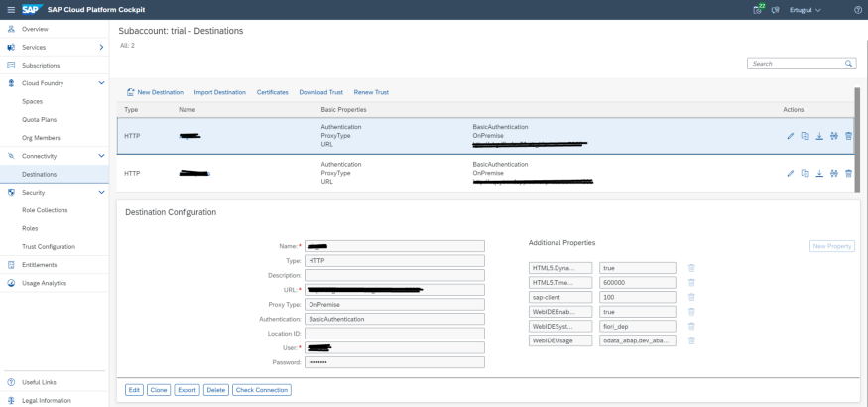This screenshot has width=868, height=407.
Task: Edit the first destination with pencil icon
Action: pos(791,136)
